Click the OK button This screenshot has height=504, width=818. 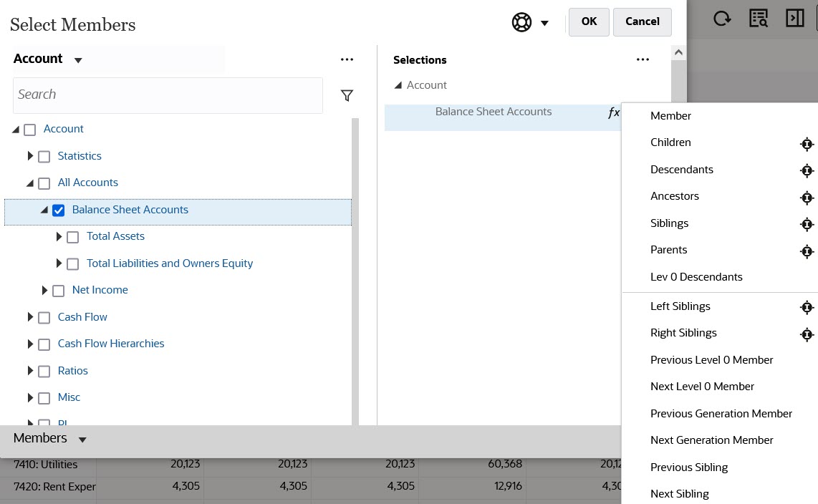pos(588,22)
